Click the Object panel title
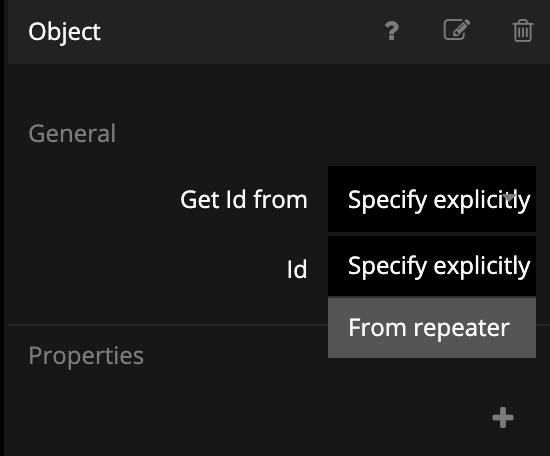Viewport: 550px width, 456px height. pos(65,32)
